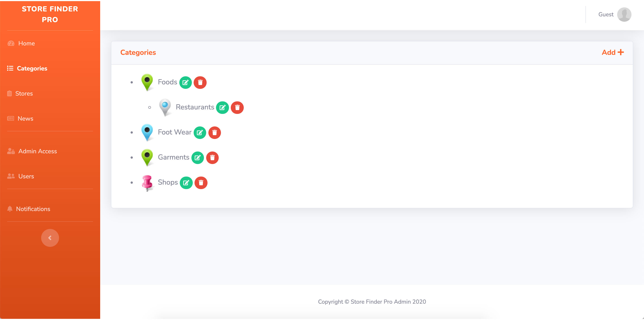Delete the Garments category
644x320 pixels.
point(212,158)
